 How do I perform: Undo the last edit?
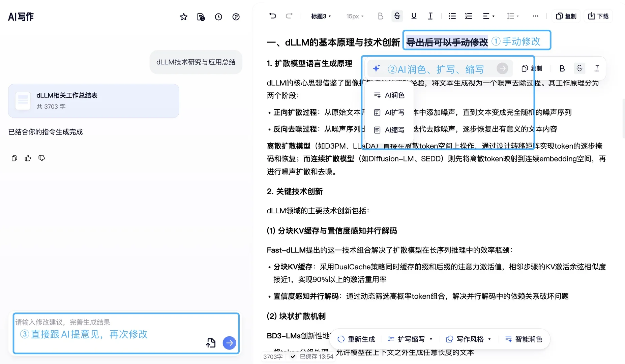[x=272, y=16]
